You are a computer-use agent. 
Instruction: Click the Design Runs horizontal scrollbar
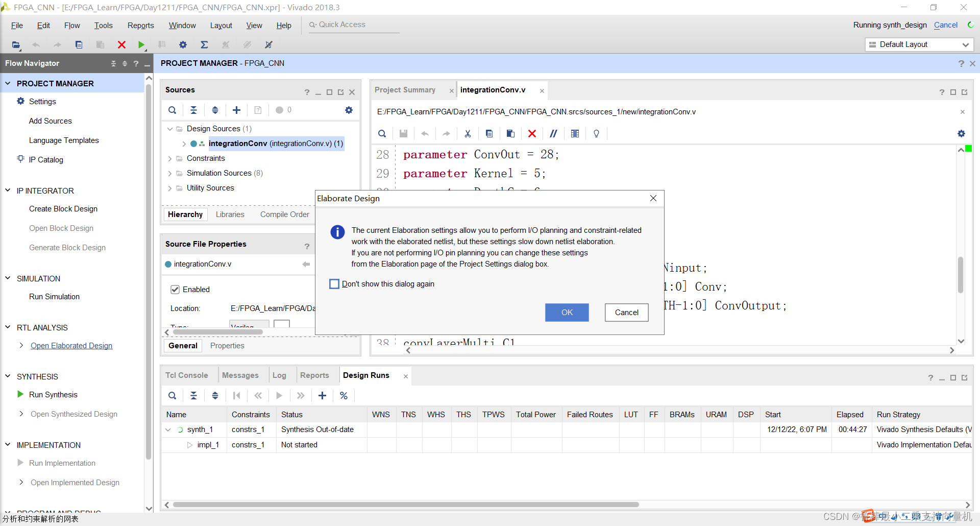coord(406,505)
